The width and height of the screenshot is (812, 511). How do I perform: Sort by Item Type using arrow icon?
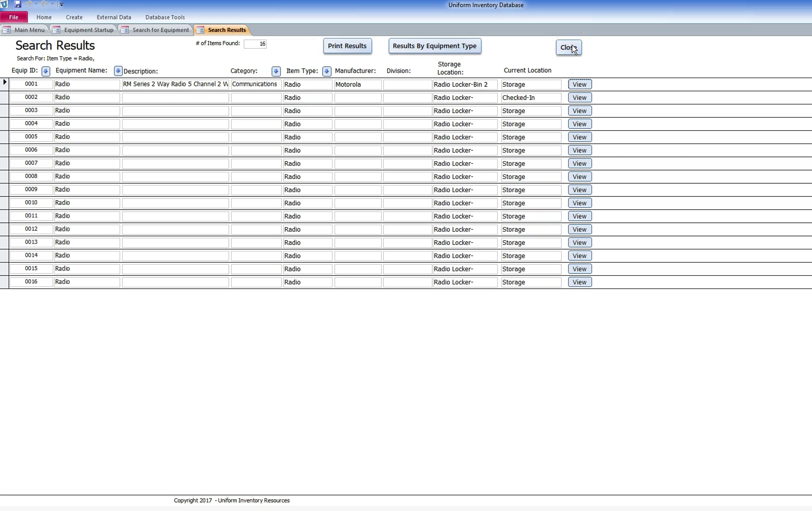(326, 71)
